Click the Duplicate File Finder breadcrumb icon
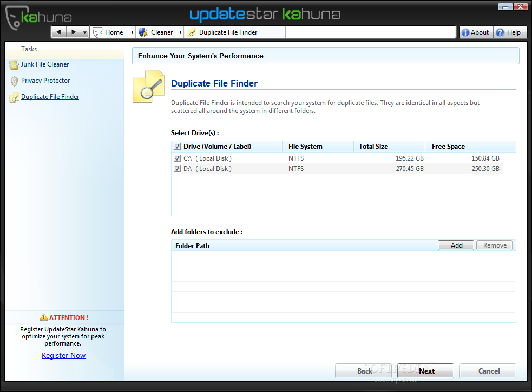Viewport: 532px width, 392px height. coord(192,32)
